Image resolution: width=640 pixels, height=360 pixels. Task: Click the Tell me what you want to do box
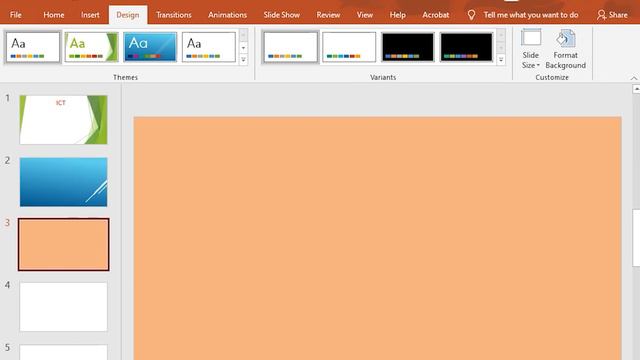click(x=531, y=15)
